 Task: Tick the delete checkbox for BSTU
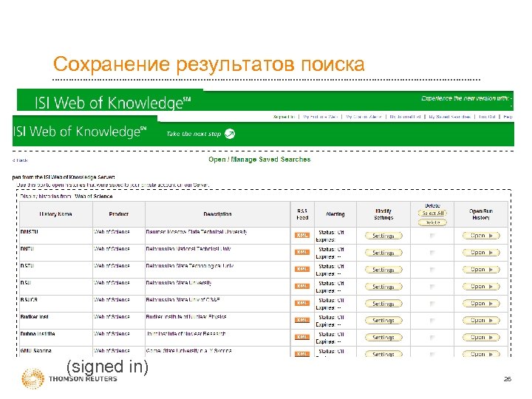432,270
